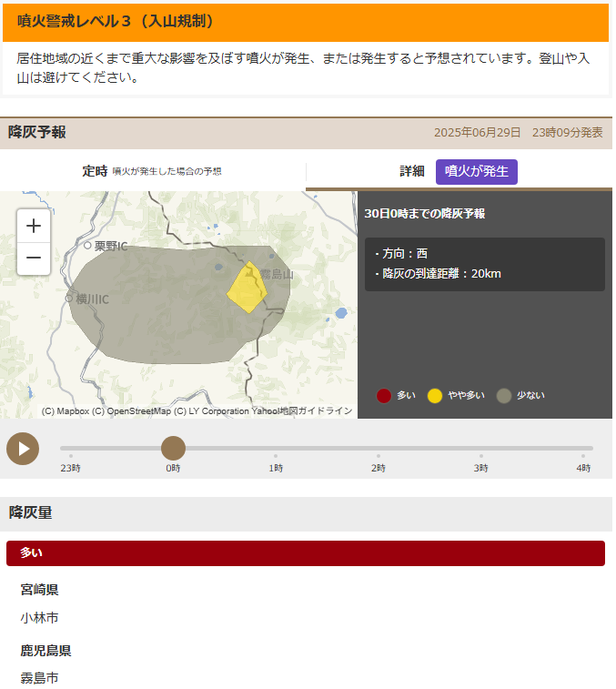The image size is (616, 689).
Task: Zoom in on the ashfall map
Action: coord(34,226)
